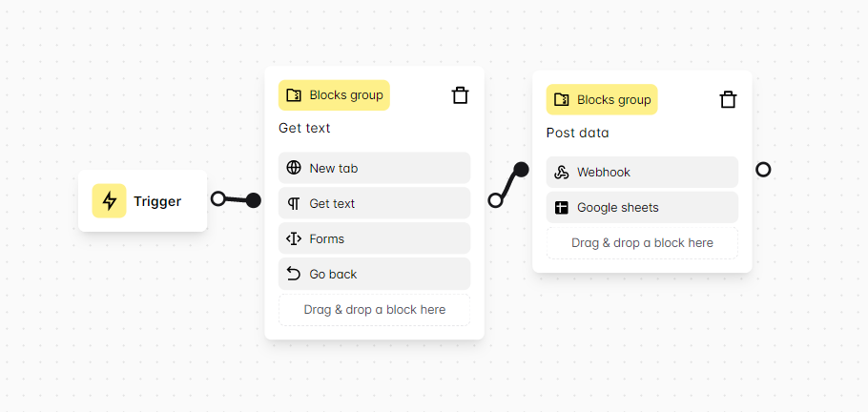Click the Webhook icon
Screen dimensions: 868x412
click(562, 173)
